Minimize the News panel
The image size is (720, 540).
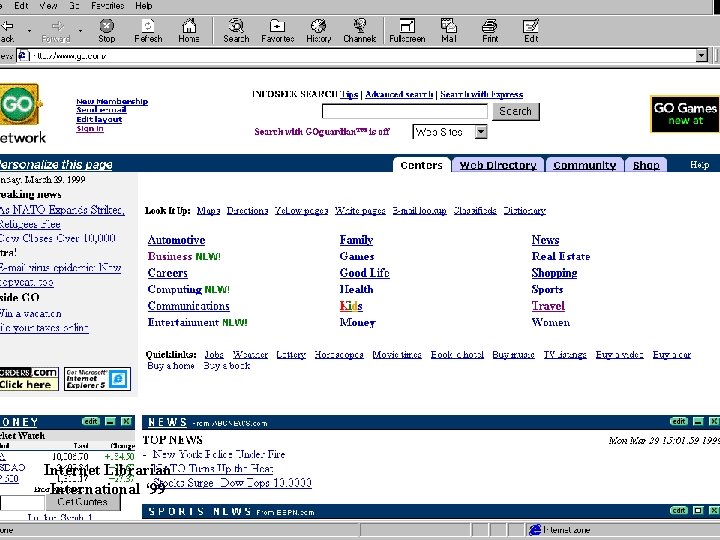point(698,421)
